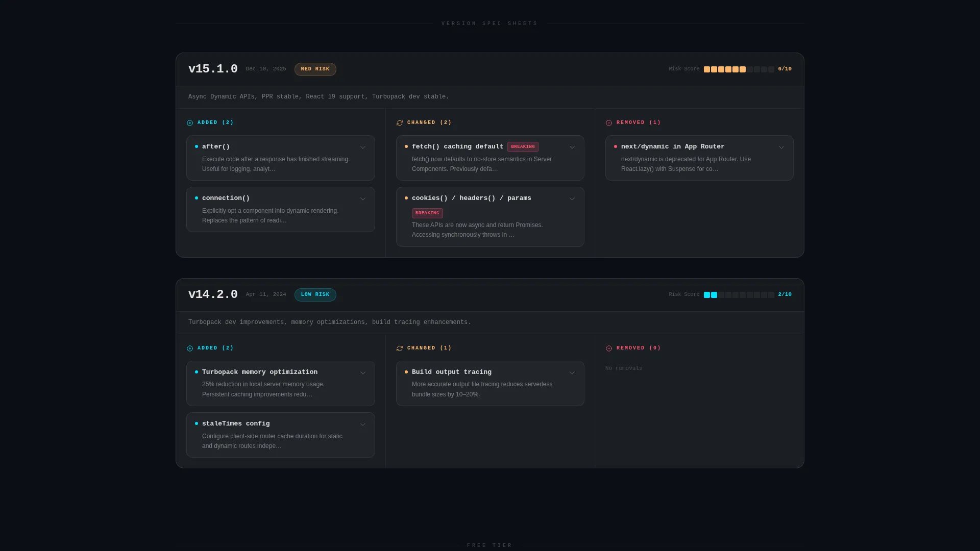This screenshot has width=980, height=551.
Task: Click the 6/10 risk score value
Action: coord(785,69)
